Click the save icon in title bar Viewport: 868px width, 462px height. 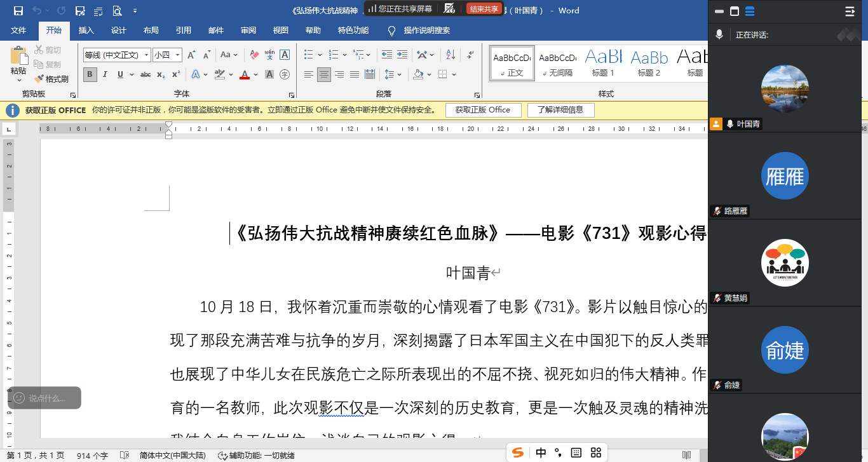(18, 11)
